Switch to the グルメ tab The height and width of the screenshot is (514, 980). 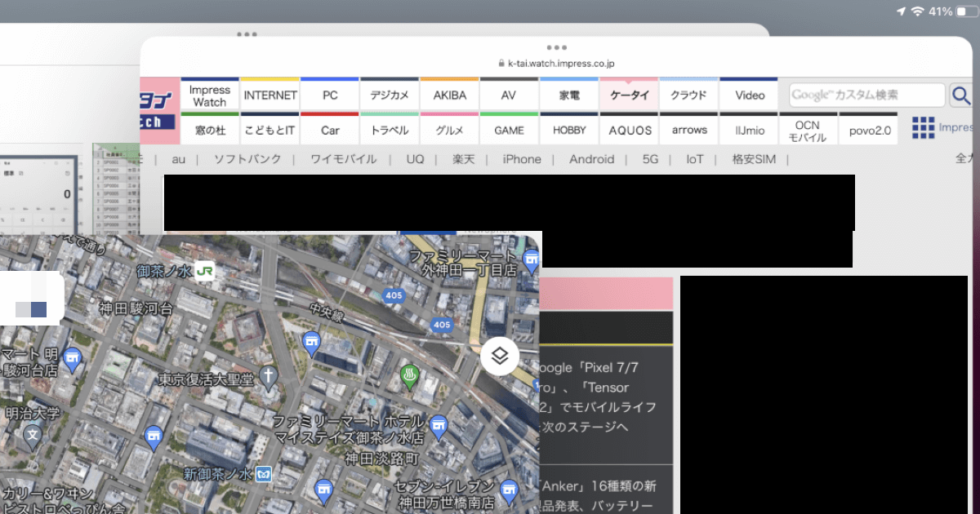tap(450, 130)
